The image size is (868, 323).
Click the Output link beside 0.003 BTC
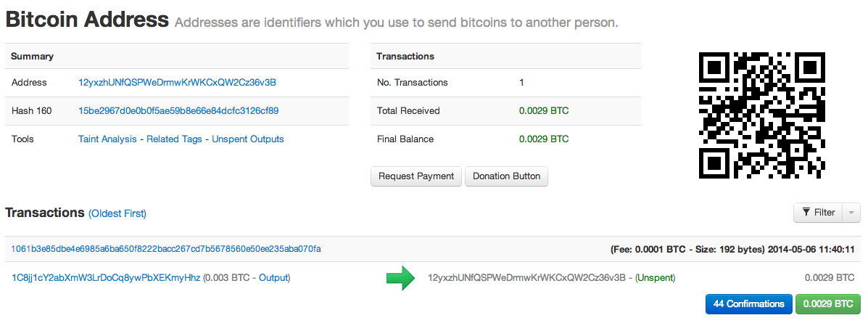click(273, 278)
